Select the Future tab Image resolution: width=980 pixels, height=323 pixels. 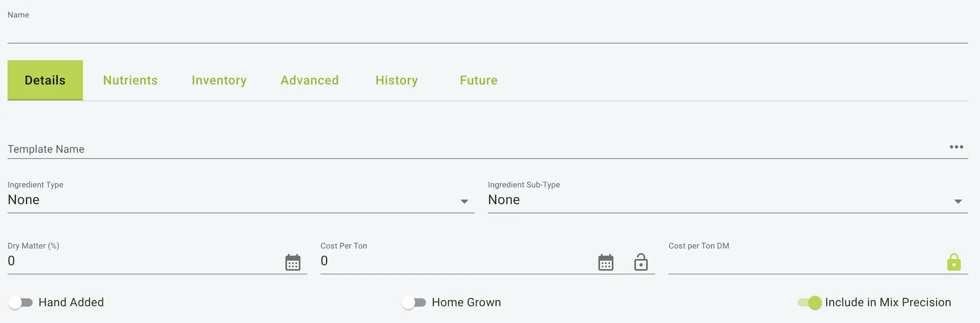pyautogui.click(x=478, y=80)
